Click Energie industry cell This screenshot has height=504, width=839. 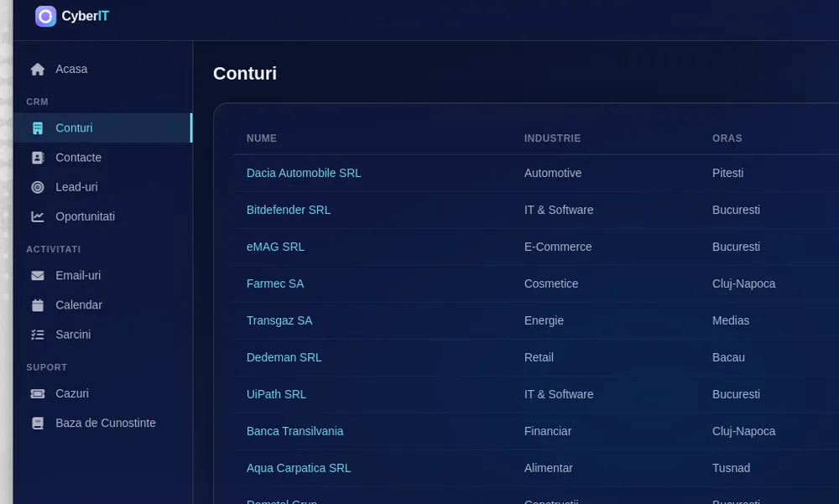544,320
